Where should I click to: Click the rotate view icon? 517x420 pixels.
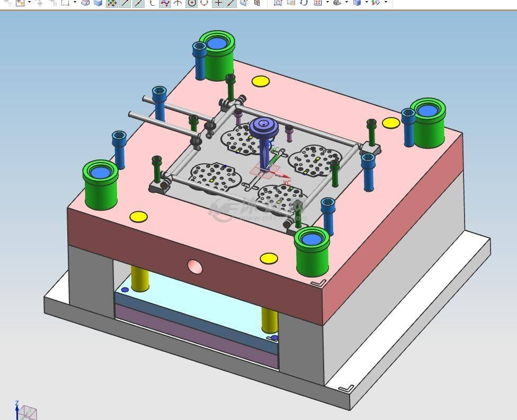304,3
